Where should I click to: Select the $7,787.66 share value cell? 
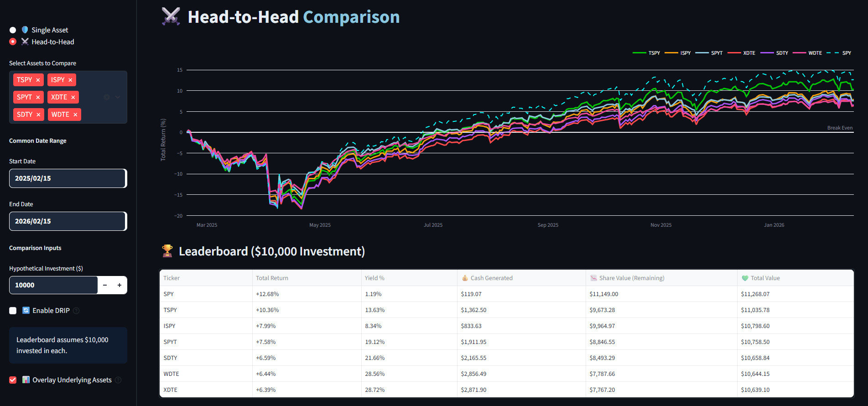point(661,374)
